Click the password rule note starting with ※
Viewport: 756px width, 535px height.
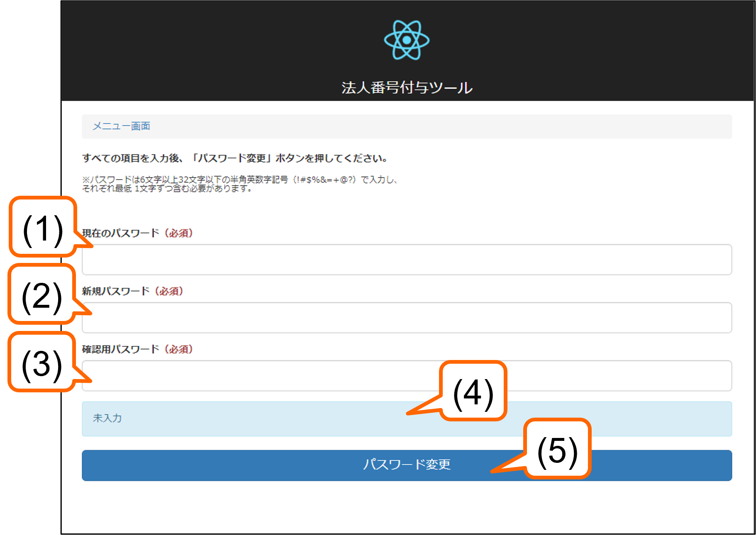pos(239,184)
